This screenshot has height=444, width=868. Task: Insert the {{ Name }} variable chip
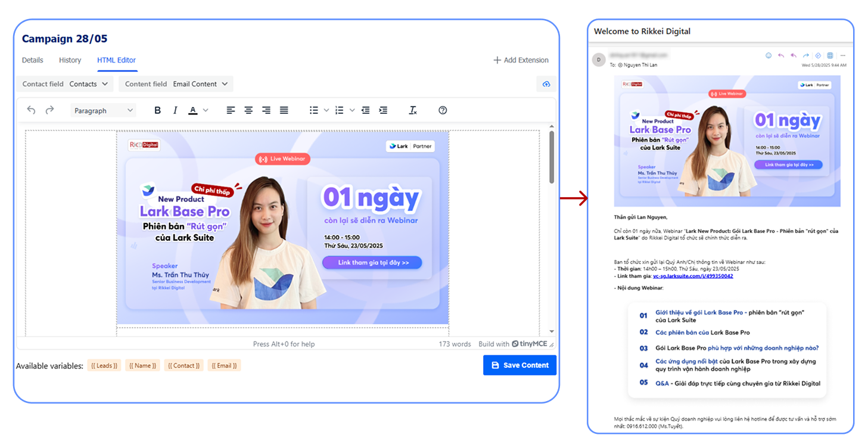pos(142,365)
